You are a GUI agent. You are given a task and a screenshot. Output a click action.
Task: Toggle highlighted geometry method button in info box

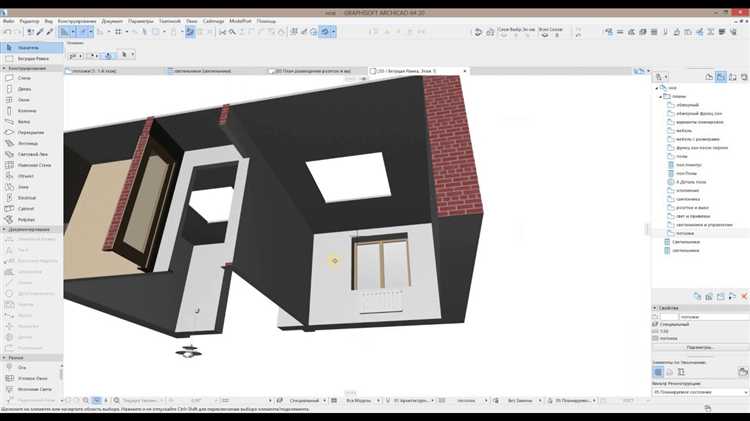tap(108, 55)
